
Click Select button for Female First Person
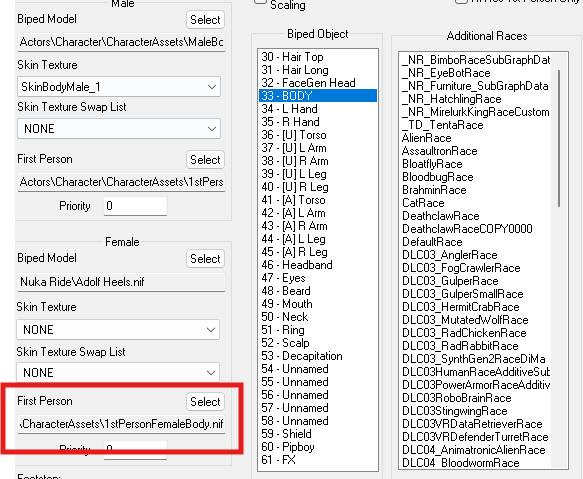[x=205, y=402]
